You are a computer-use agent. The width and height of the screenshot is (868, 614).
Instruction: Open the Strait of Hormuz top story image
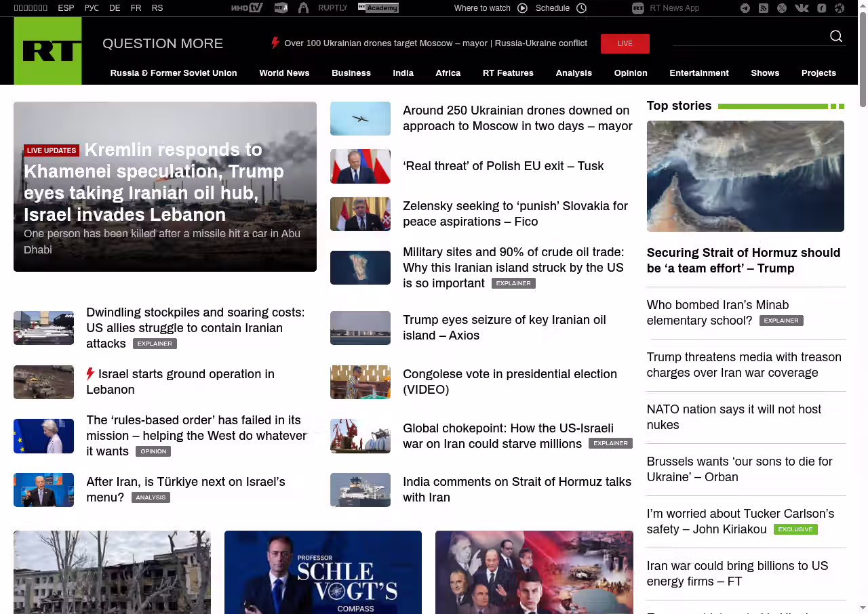click(x=745, y=176)
